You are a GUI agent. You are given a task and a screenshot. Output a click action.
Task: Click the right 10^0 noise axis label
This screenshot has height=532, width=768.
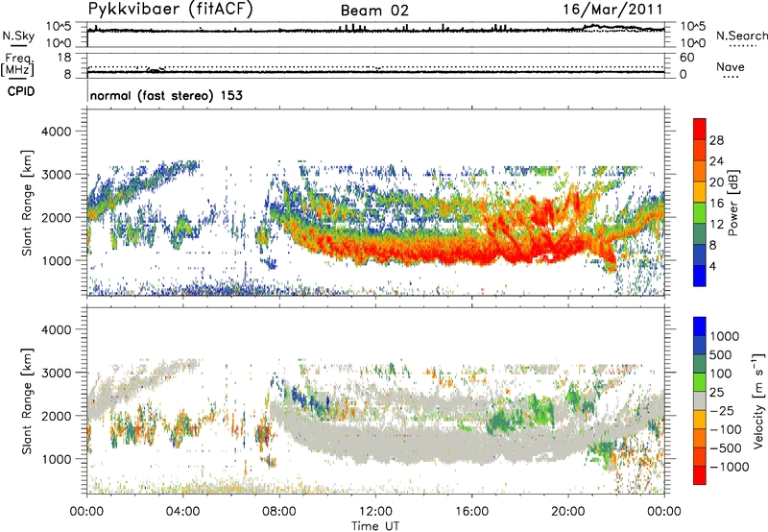click(693, 43)
